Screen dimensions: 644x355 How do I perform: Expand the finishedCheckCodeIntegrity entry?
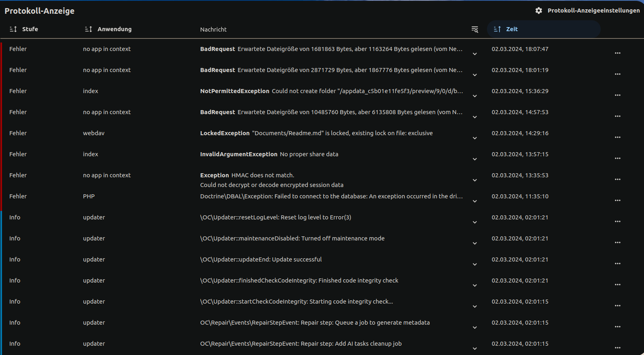point(475,285)
